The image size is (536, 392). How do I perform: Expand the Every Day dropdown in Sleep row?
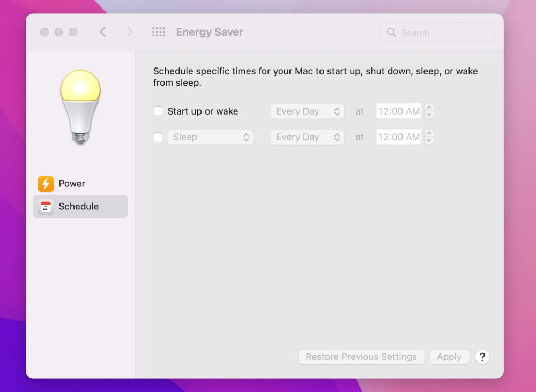307,137
